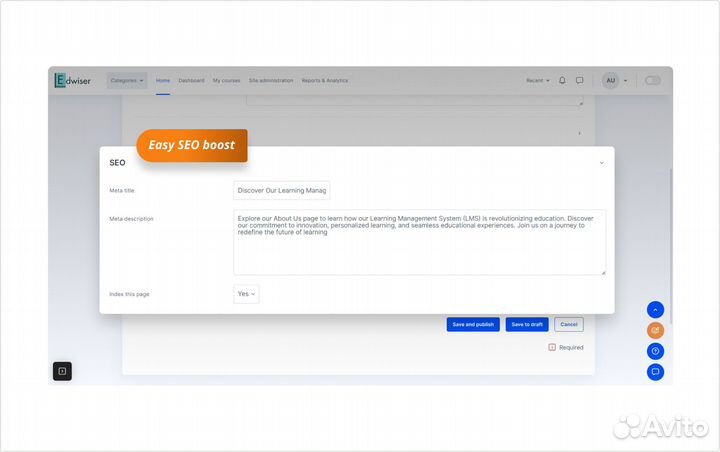
Task: Collapse the SEO section chevron
Action: [x=602, y=163]
